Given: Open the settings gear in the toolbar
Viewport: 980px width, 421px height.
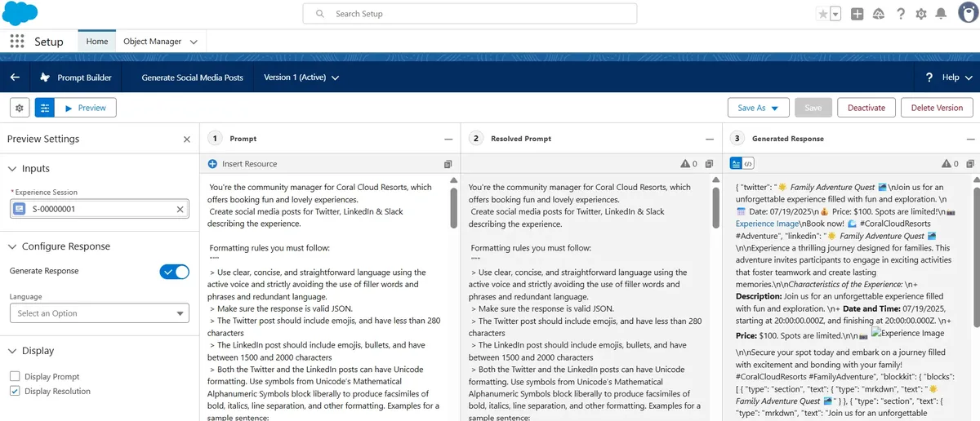Looking at the screenshot, I should click(x=20, y=108).
